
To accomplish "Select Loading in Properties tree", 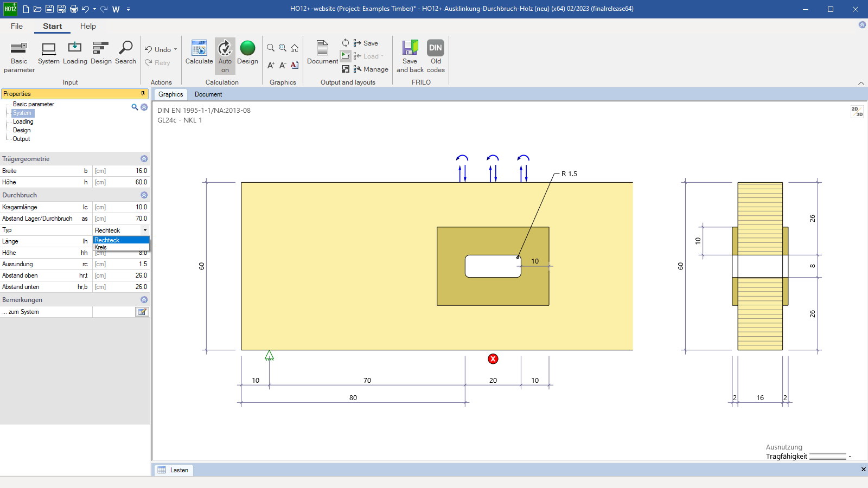I will point(23,121).
